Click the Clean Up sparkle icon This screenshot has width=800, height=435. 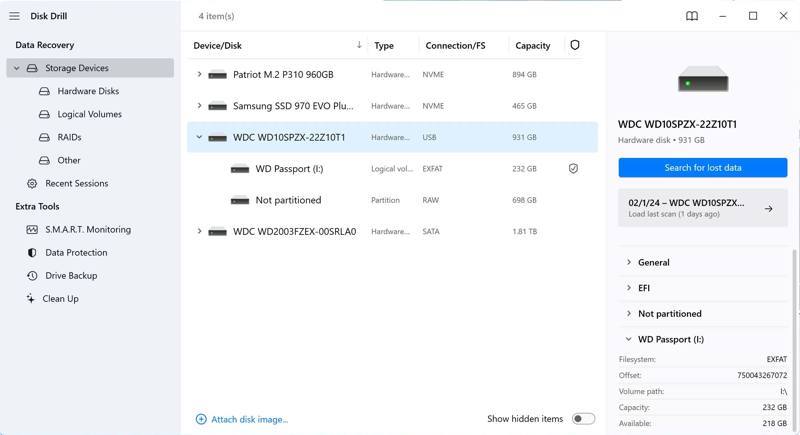31,298
